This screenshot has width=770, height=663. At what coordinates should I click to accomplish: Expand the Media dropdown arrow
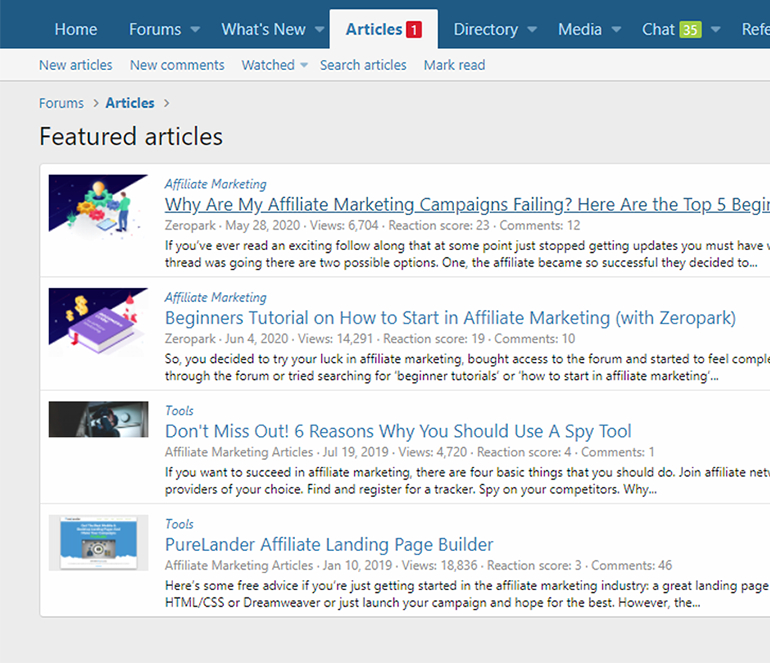pos(616,30)
